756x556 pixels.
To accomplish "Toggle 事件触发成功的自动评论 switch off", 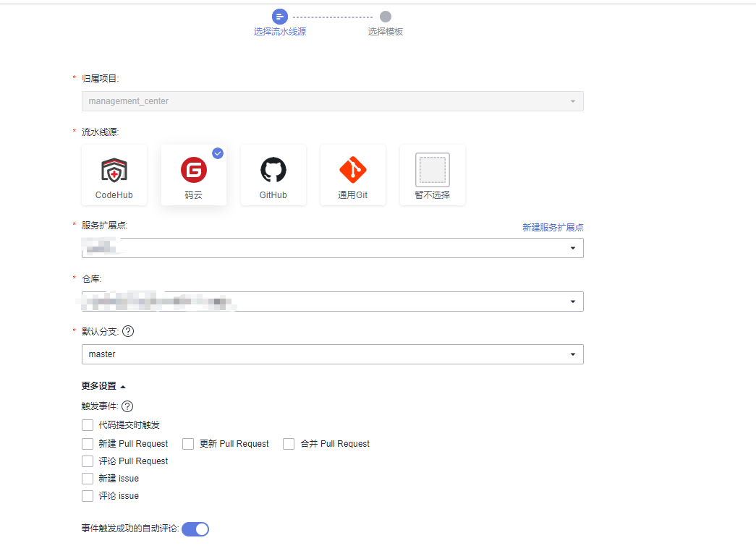I will point(195,529).
